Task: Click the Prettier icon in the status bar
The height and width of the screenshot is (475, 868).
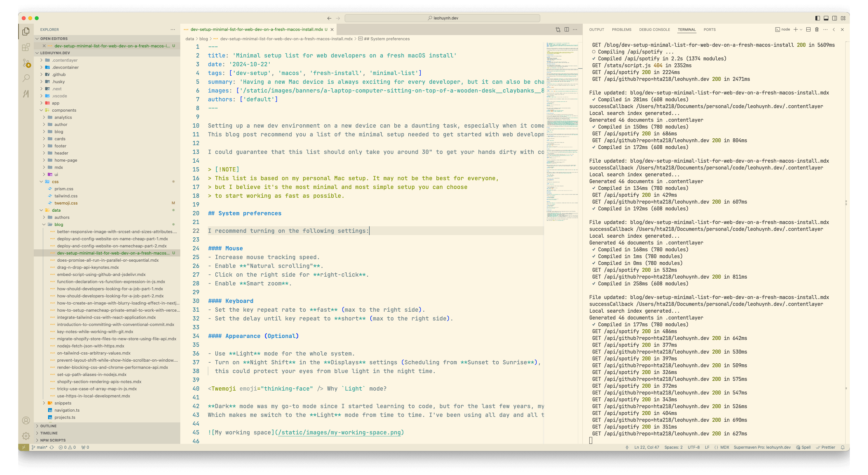Action: [826, 447]
